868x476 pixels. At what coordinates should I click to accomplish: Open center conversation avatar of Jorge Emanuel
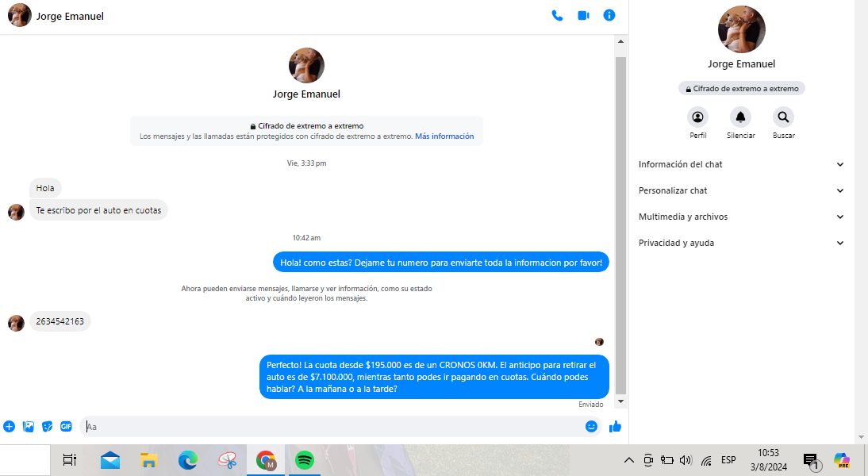pyautogui.click(x=306, y=65)
